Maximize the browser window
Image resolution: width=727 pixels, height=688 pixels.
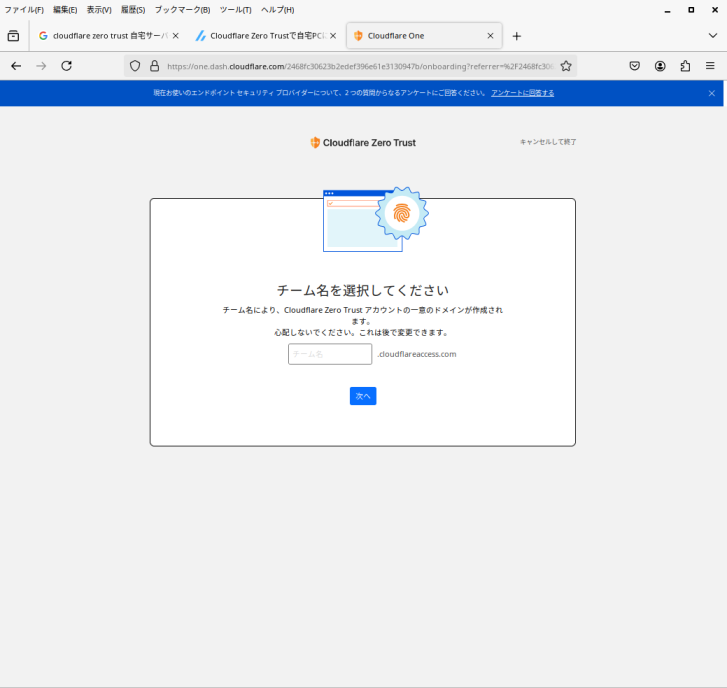[x=691, y=10]
